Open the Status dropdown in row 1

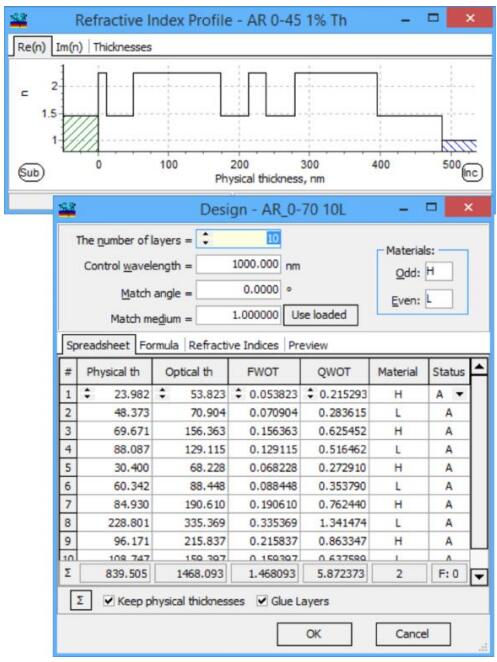459,394
